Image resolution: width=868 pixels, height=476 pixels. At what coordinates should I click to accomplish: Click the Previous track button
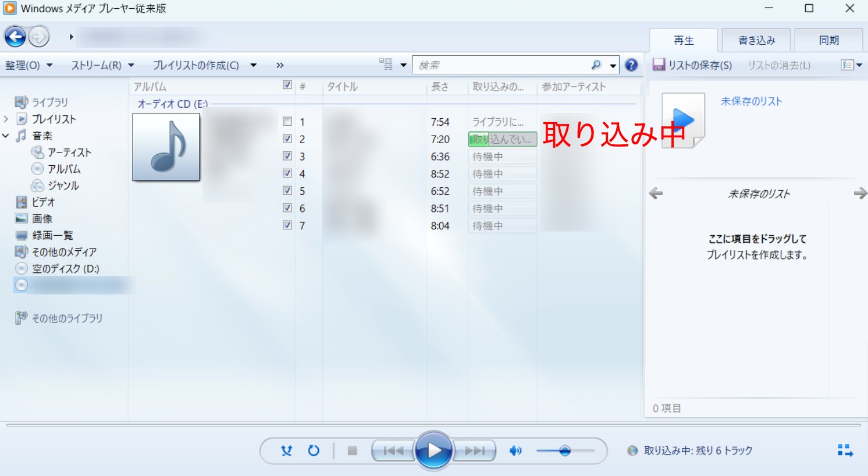394,450
